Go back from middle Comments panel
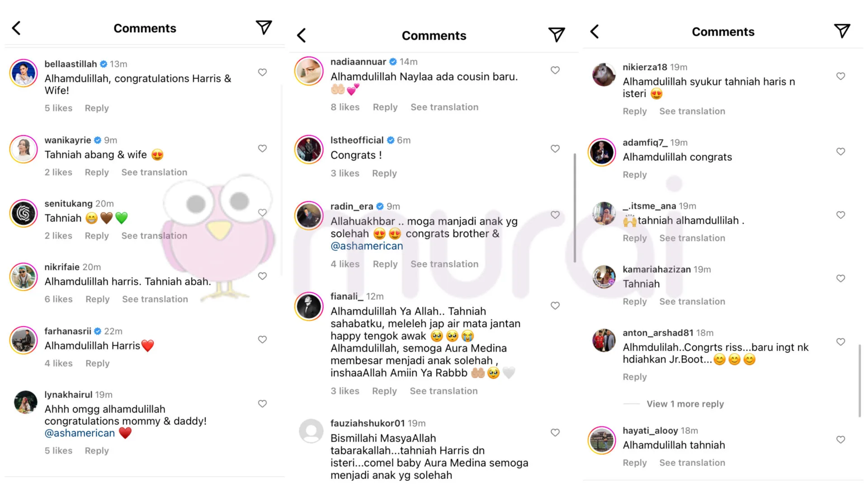Image resolution: width=868 pixels, height=488 pixels. point(302,35)
